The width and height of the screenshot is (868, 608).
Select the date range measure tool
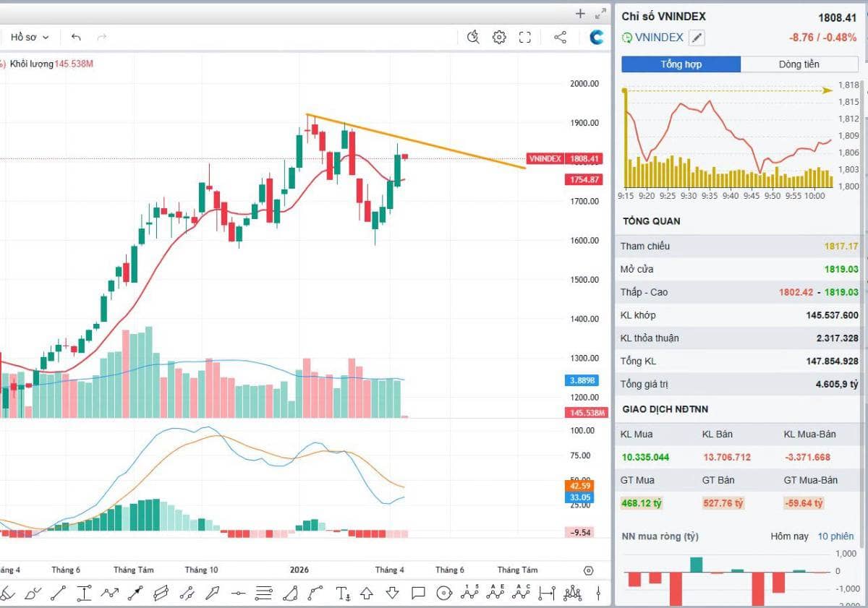point(547,594)
